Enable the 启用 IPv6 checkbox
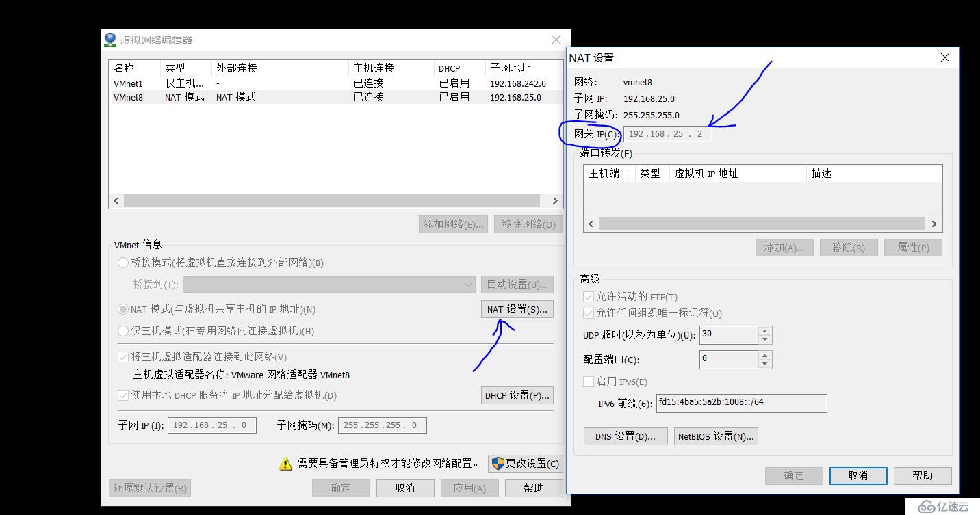Viewport: 980px width, 515px height. [x=588, y=382]
